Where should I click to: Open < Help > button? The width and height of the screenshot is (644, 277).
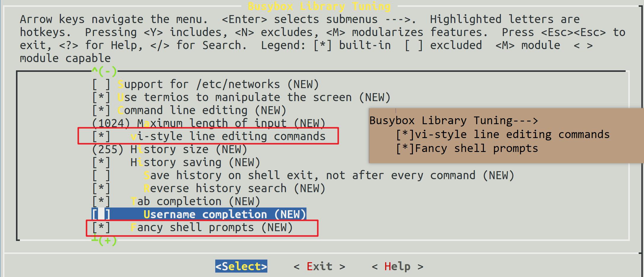point(397,267)
